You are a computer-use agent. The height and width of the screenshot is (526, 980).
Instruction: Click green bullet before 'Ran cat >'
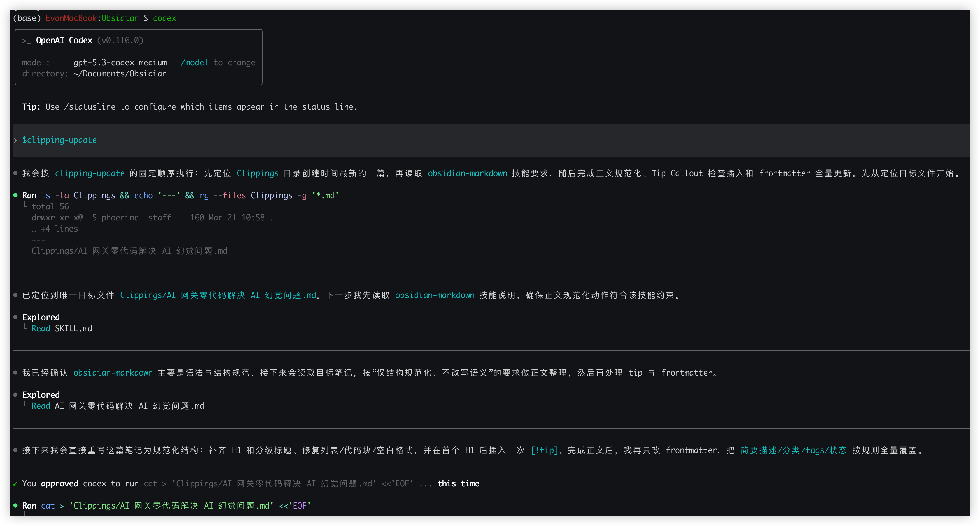coord(15,506)
